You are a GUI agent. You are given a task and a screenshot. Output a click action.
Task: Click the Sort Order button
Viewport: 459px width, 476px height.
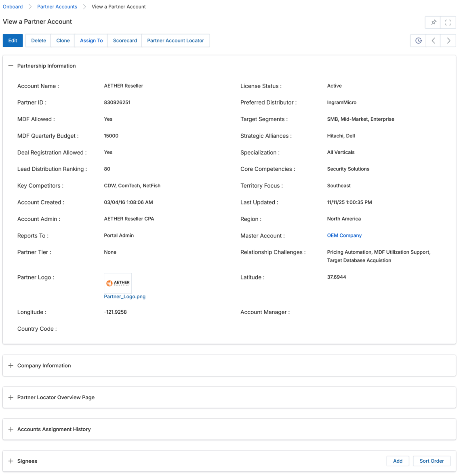point(432,461)
